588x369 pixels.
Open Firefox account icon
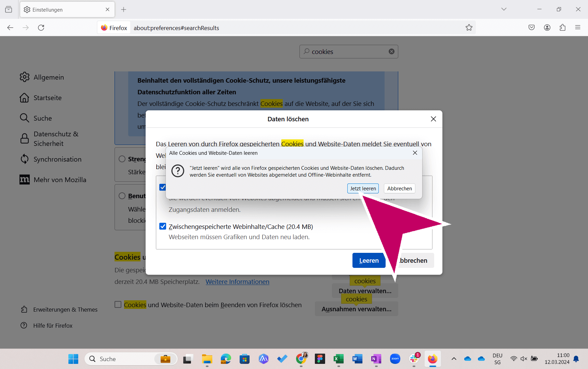coord(547,28)
